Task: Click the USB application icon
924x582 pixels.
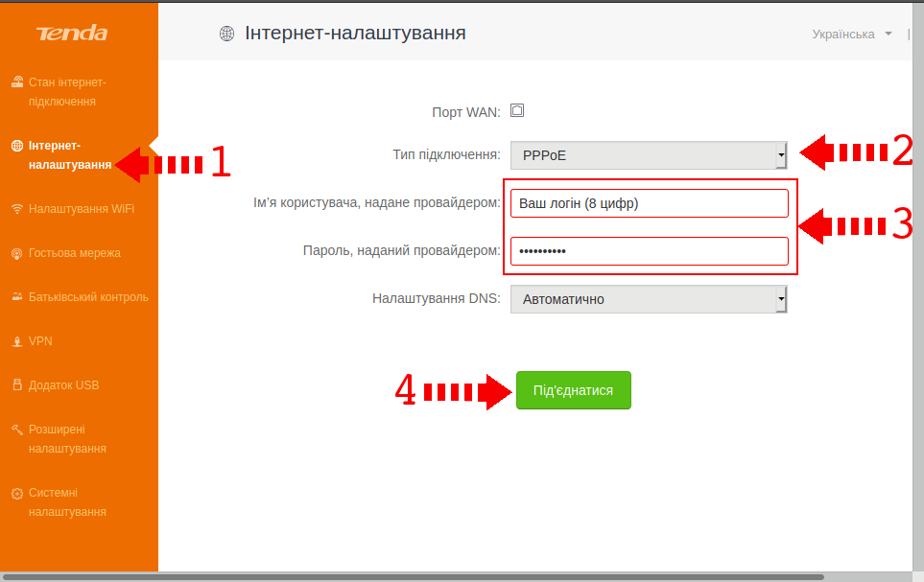Action: point(16,385)
